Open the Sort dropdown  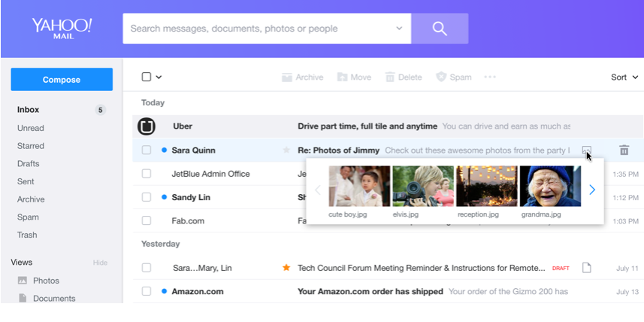click(624, 77)
